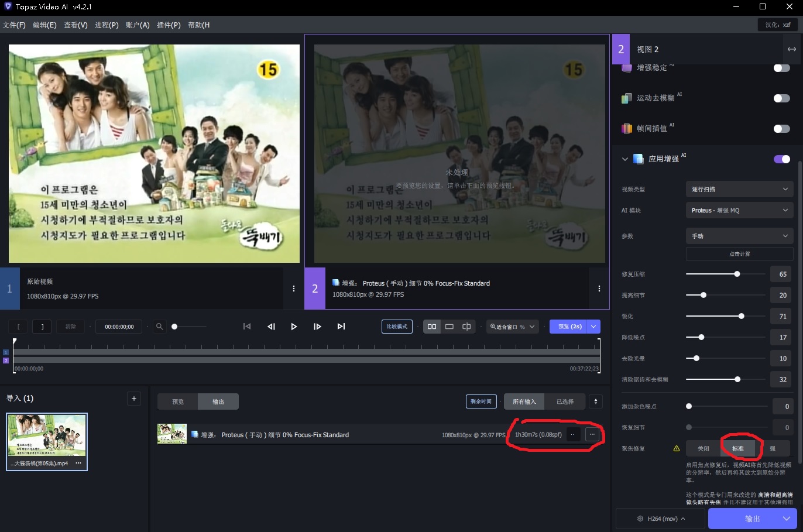This screenshot has height=532, width=803.
Task: Open the H264 (mov) codec selector
Action: (x=661, y=519)
